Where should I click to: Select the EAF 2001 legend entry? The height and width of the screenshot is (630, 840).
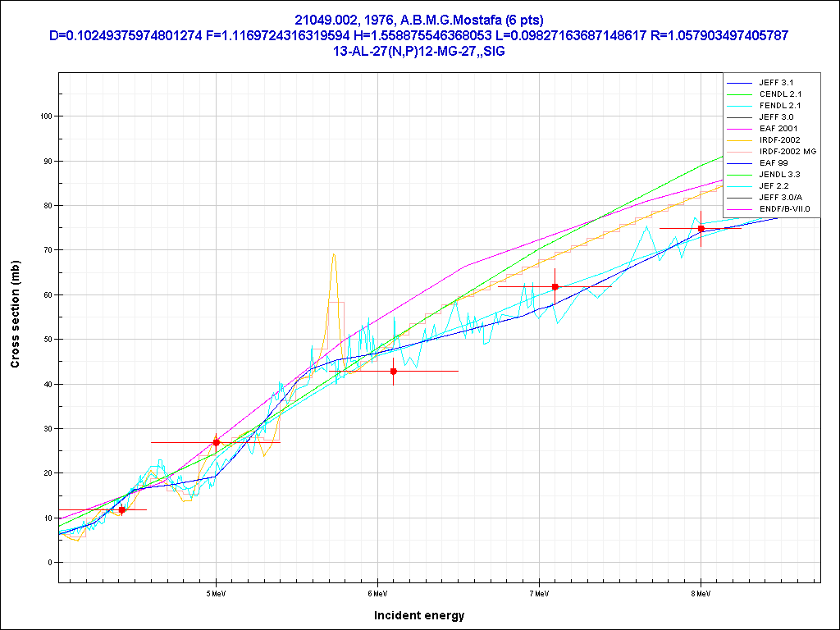click(x=778, y=129)
